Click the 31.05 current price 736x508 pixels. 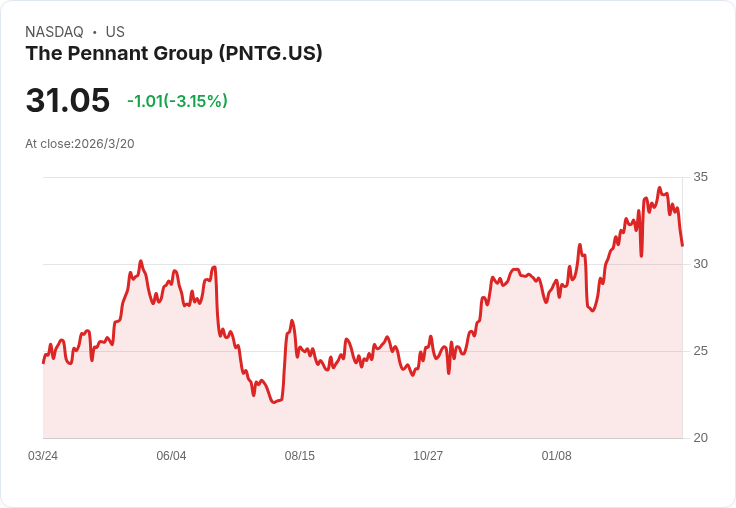pos(67,100)
